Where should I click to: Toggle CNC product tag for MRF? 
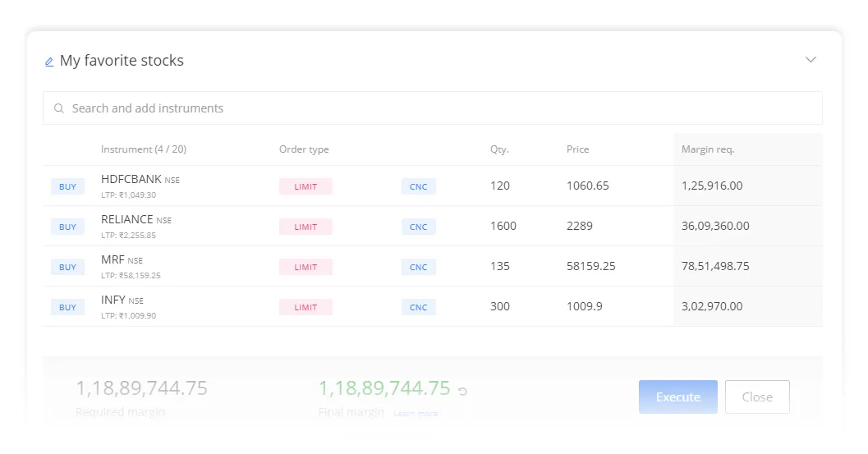tap(419, 267)
